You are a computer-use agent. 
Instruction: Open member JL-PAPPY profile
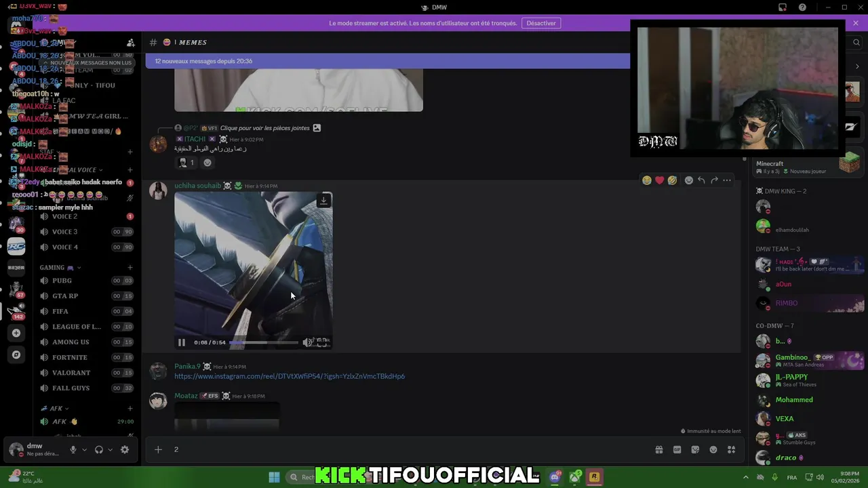809,380
